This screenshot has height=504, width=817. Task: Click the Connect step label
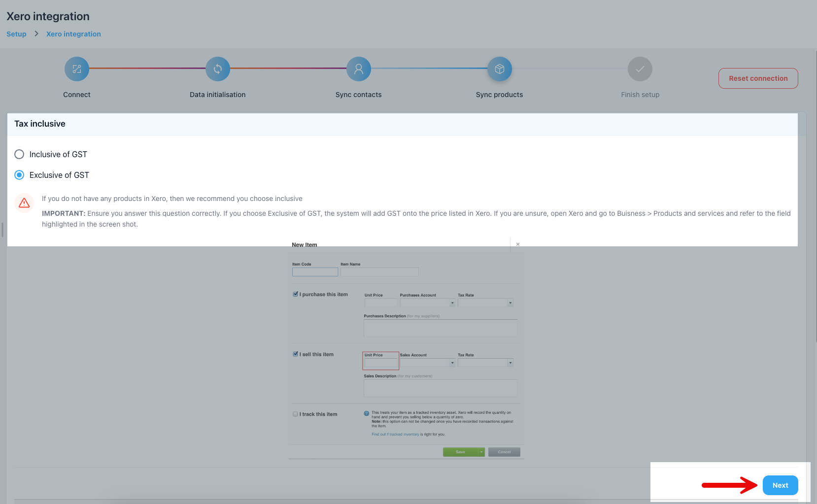(x=77, y=95)
